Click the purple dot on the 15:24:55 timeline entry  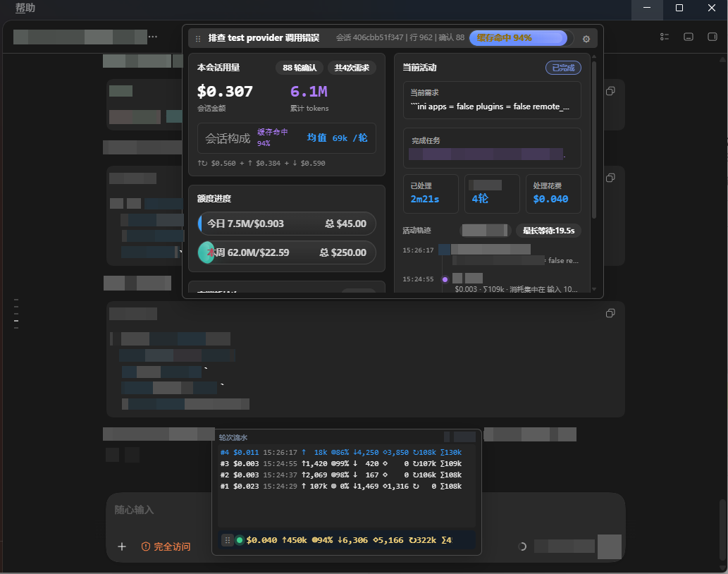[x=445, y=279]
